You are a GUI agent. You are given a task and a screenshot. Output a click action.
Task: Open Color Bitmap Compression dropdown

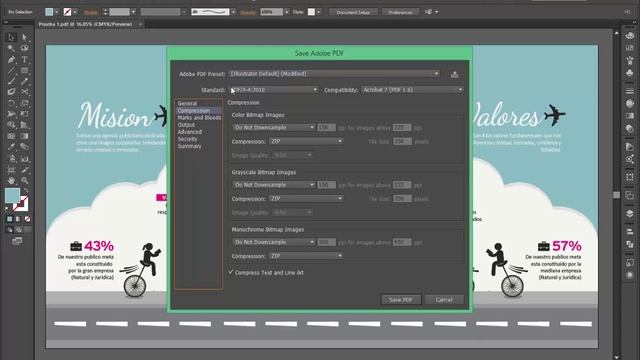click(306, 141)
